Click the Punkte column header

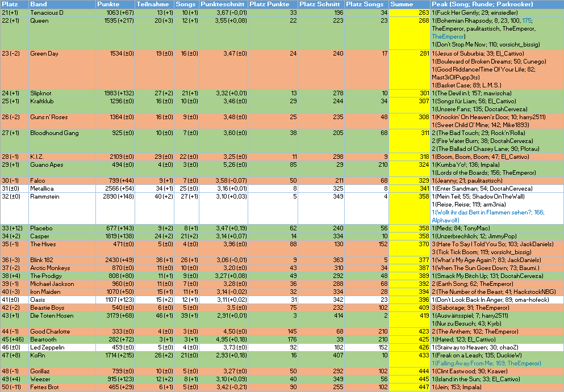tap(115, 5)
